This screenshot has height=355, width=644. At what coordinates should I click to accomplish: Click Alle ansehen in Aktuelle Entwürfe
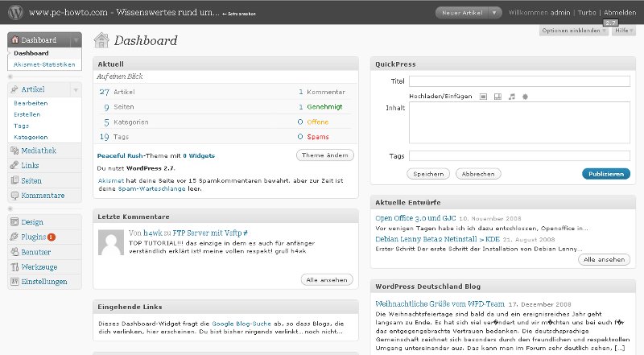(x=605, y=260)
